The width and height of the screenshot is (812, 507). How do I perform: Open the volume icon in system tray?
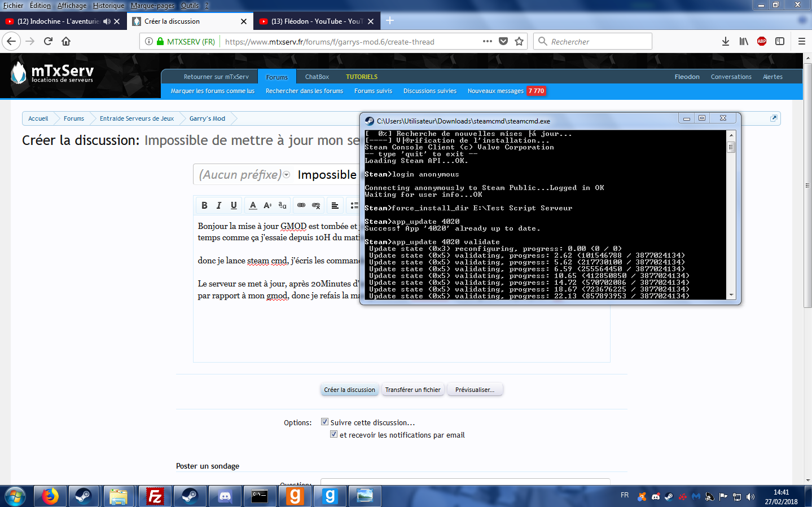click(x=750, y=497)
